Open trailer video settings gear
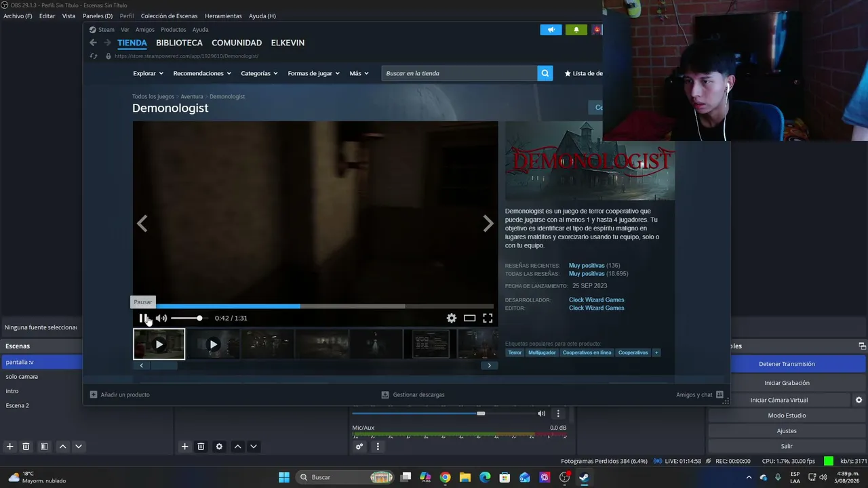The height and width of the screenshot is (488, 868). 452,318
